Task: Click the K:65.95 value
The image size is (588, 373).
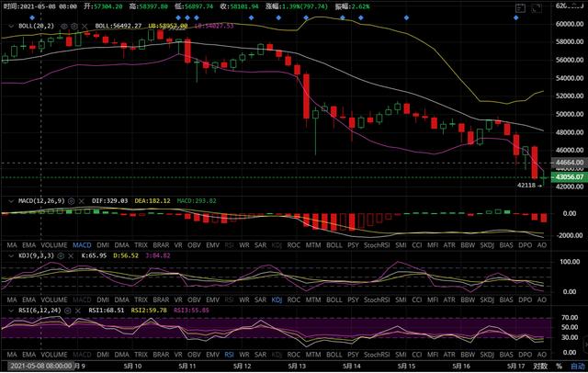Action: click(94, 256)
